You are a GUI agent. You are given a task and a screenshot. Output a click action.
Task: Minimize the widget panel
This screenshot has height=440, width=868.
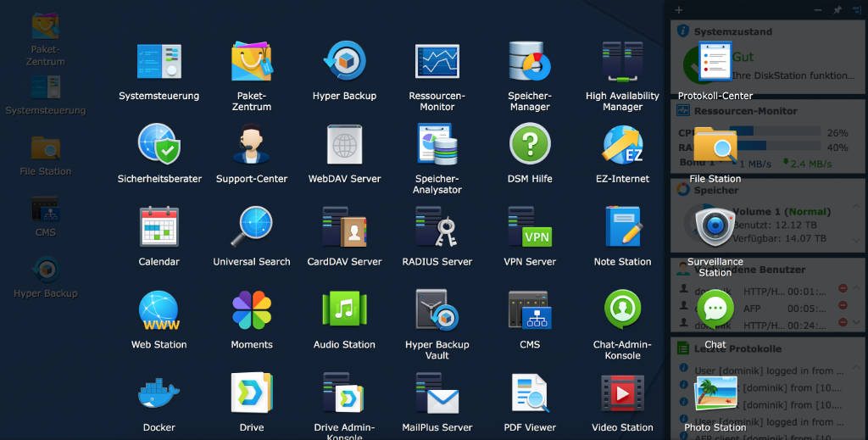pos(818,9)
